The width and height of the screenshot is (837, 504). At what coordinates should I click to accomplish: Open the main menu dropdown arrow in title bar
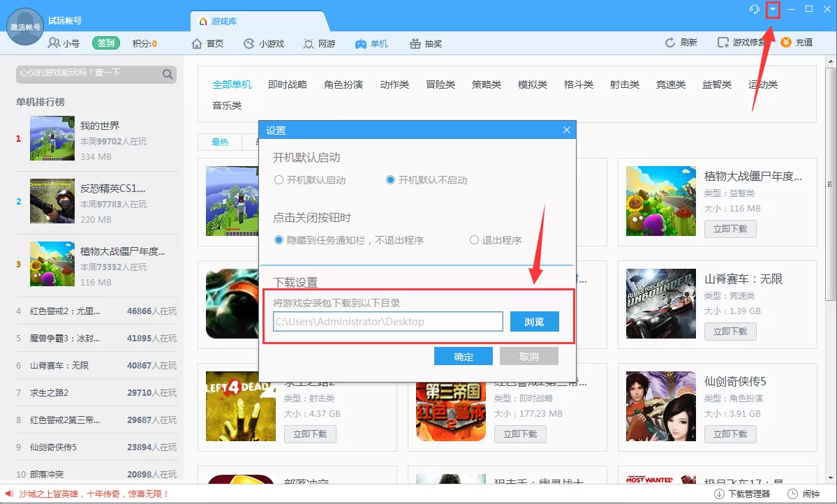click(x=772, y=9)
